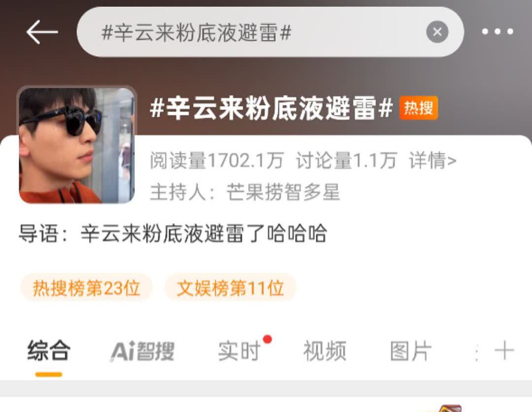The height and width of the screenshot is (412, 532).
Task: Clear the search box with X icon
Action: (437, 32)
